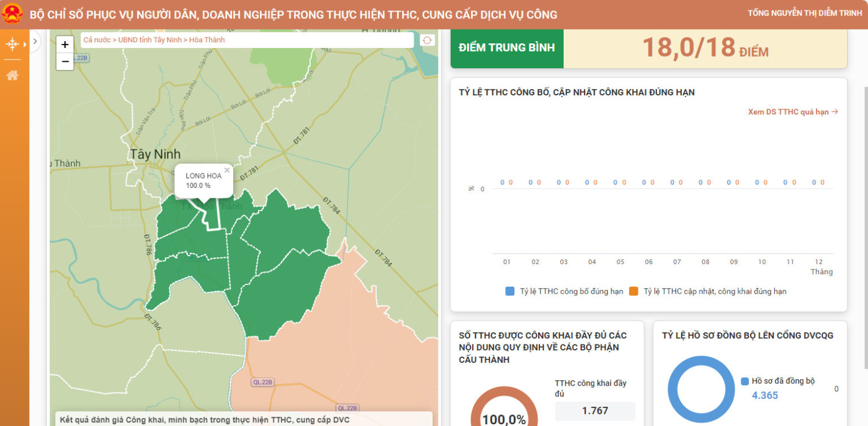The image size is (868, 426).
Task: Open 'UBND tỉnh Tây Ninh' breadcrumb
Action: (150, 40)
